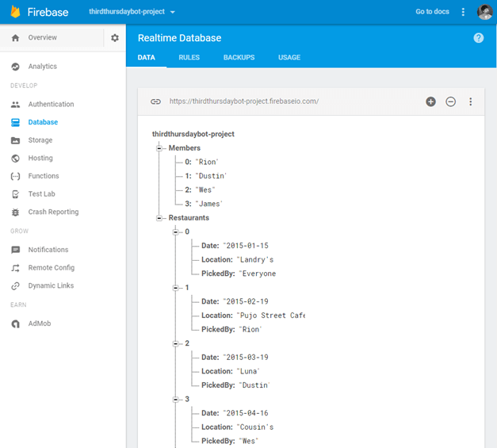Collapse restaurant entry 1
Screen dimensions: 497x448
click(x=176, y=288)
